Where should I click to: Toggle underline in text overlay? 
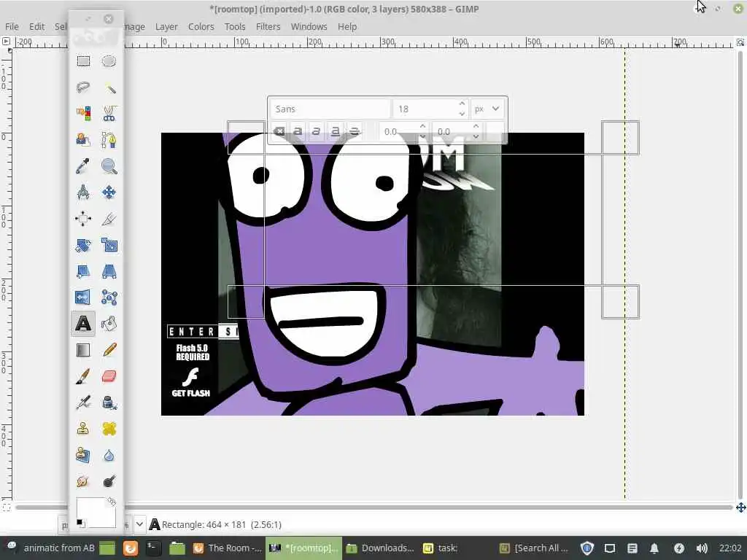(336, 131)
